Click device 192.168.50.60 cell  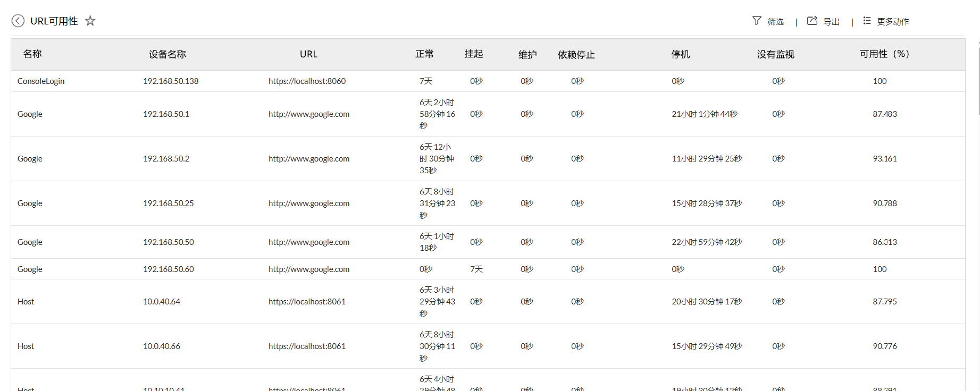click(x=169, y=269)
